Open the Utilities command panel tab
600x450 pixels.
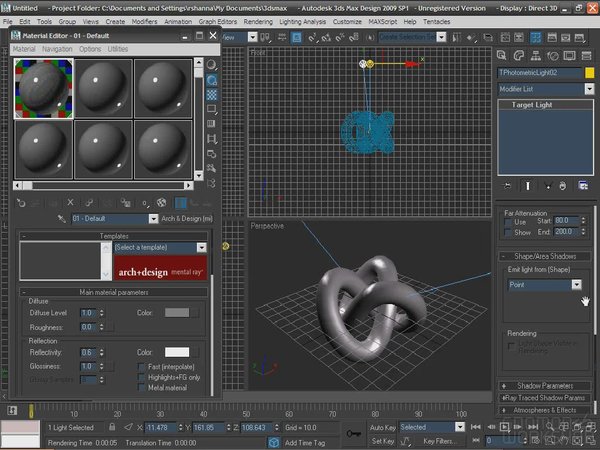point(586,55)
